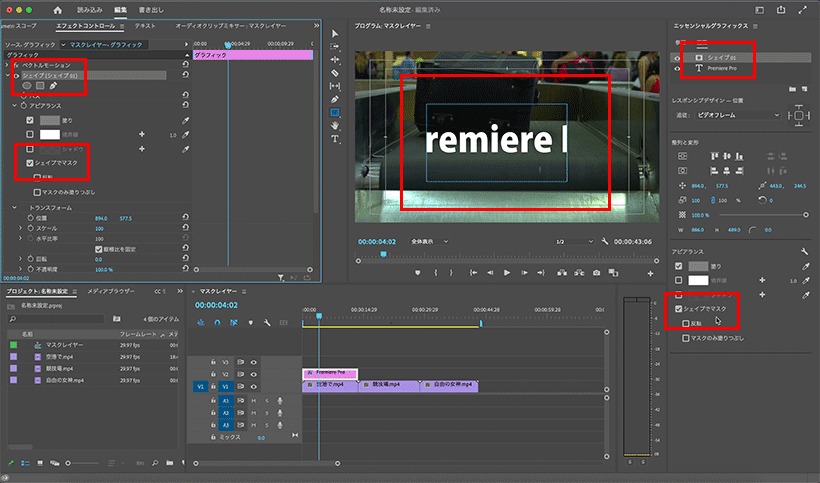The height and width of the screenshot is (483, 820).
Task: Click Export Frame camera icon
Action: 596,273
